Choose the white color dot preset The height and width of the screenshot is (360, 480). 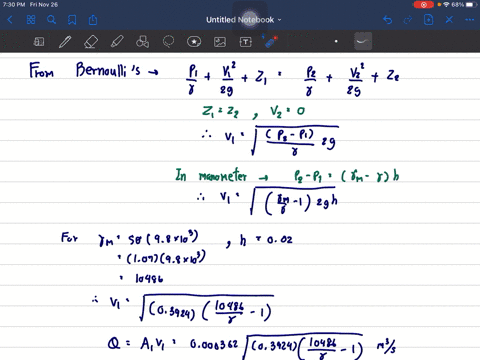pos(336,41)
